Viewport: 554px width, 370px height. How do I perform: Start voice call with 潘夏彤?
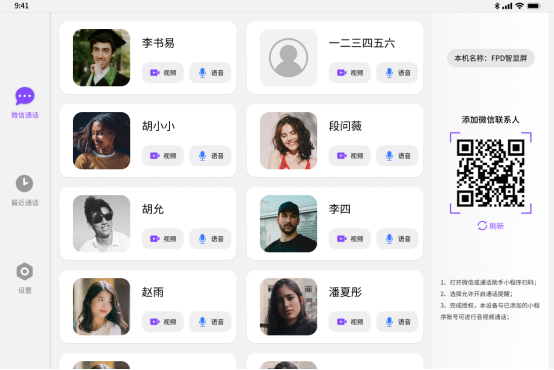point(397,322)
